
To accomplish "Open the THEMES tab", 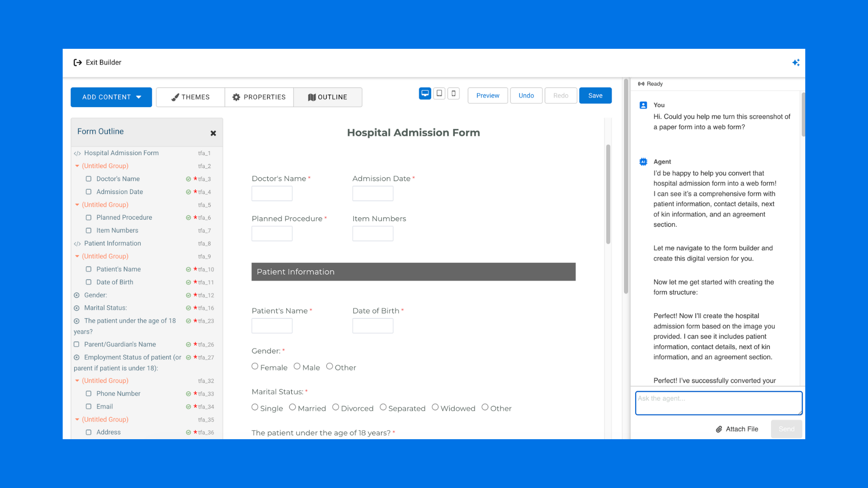I will point(190,97).
